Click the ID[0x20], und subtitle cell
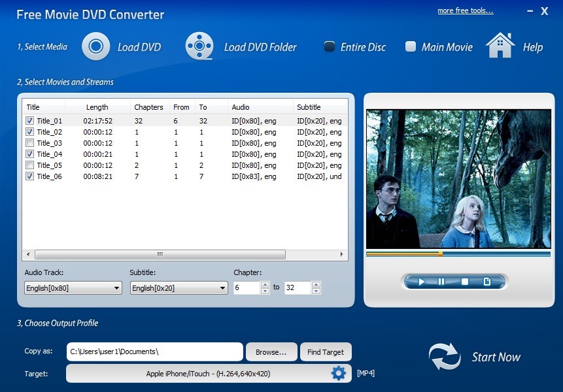 [x=319, y=176]
